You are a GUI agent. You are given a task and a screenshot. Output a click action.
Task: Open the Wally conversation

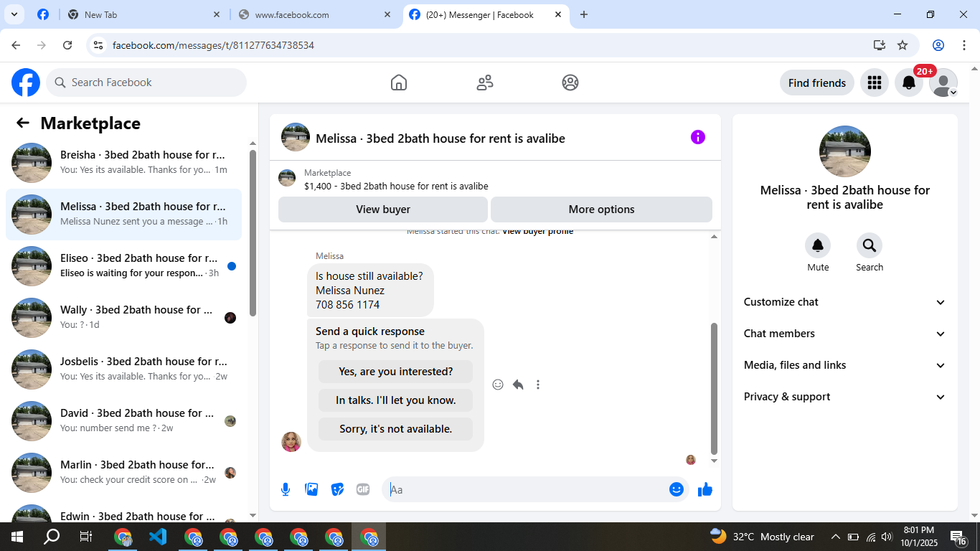pos(123,318)
